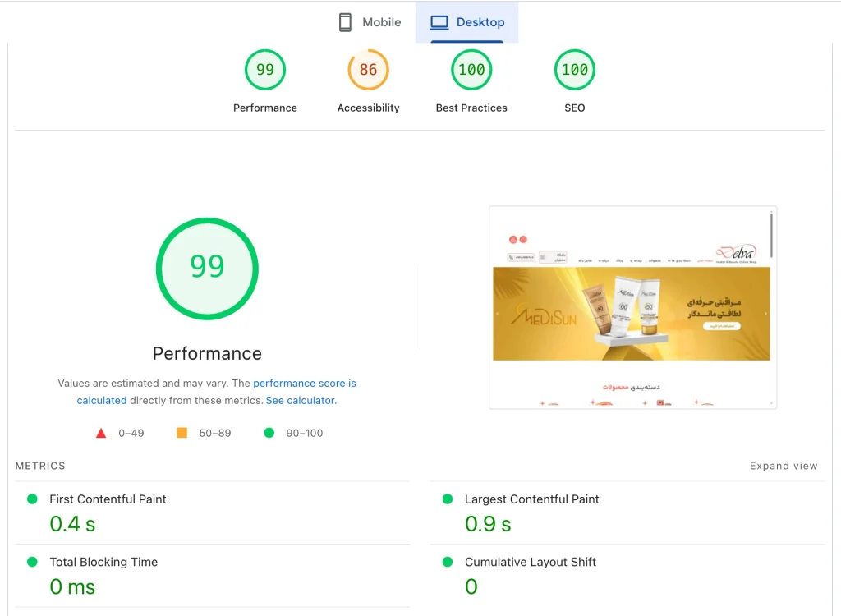Click the orange square 50–89 legend icon
This screenshot has width=841, height=616.
(182, 433)
